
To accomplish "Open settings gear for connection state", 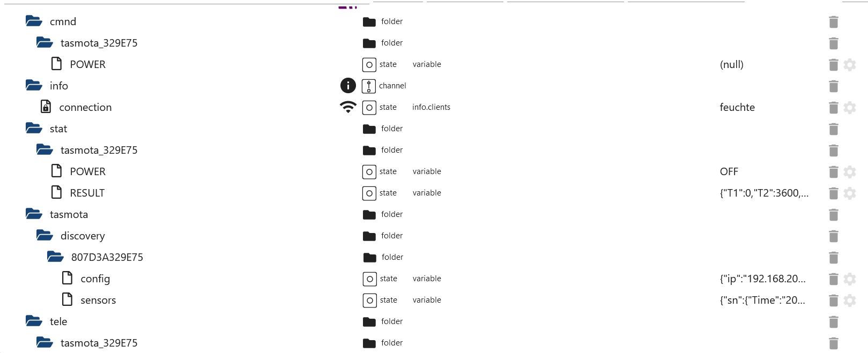I will click(850, 108).
